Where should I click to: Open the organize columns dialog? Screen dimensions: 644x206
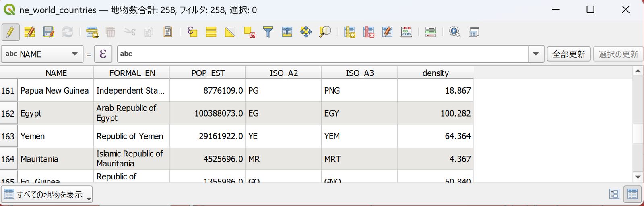point(387,32)
